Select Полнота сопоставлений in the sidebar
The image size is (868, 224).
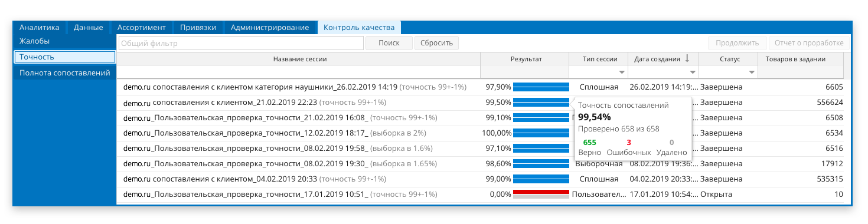click(65, 73)
